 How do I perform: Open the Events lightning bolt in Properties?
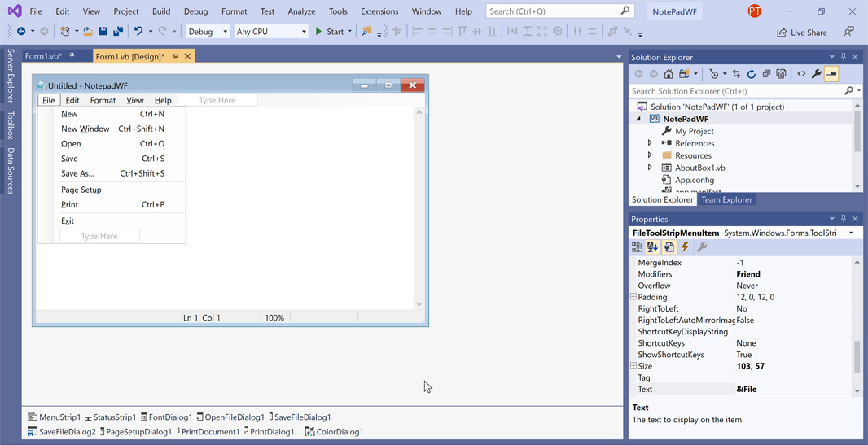[686, 247]
